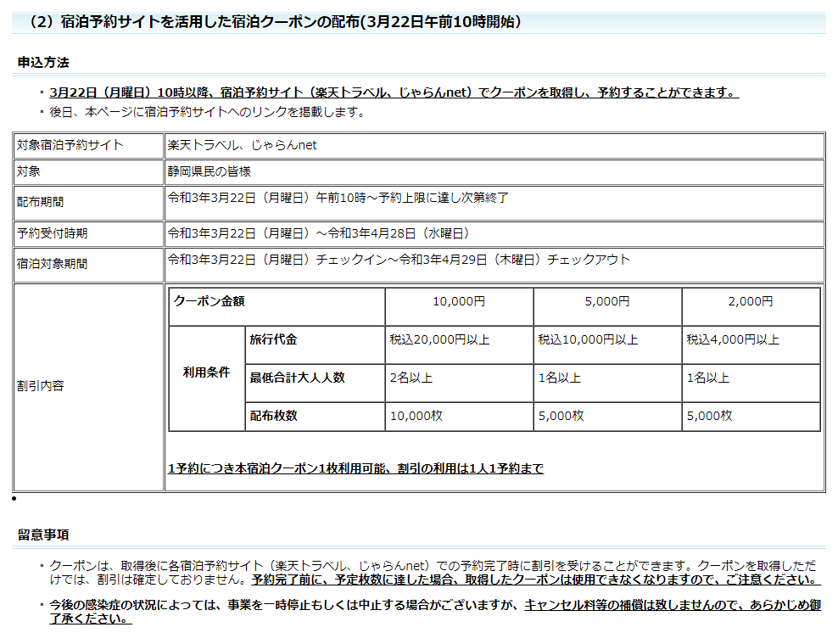The image size is (838, 644).
Task: Select the 配布期間 row label
Action: [40, 202]
